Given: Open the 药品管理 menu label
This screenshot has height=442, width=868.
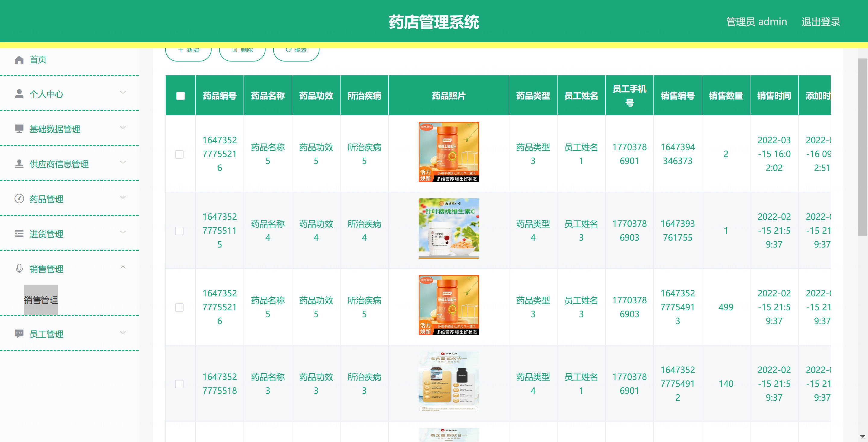Looking at the screenshot, I should pyautogui.click(x=46, y=199).
